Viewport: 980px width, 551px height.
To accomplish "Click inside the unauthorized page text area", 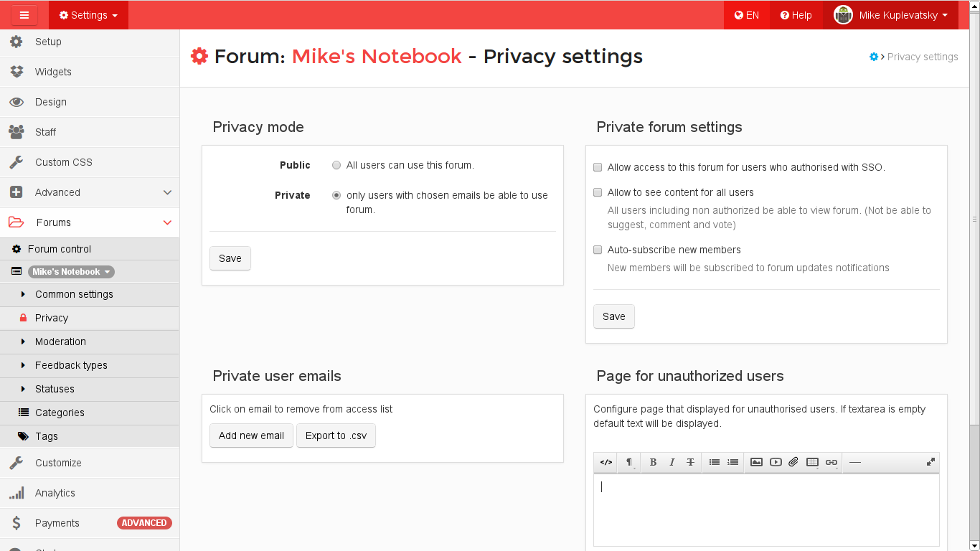I will click(x=766, y=509).
